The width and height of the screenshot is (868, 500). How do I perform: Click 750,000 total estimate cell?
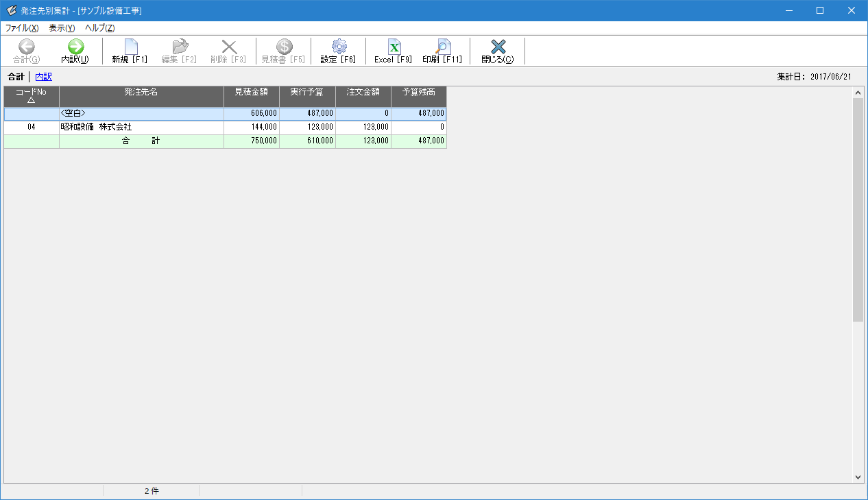click(252, 141)
